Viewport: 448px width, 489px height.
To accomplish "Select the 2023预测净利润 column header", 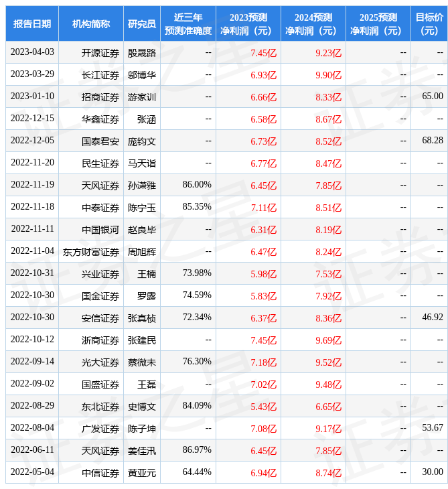I will tap(248, 23).
